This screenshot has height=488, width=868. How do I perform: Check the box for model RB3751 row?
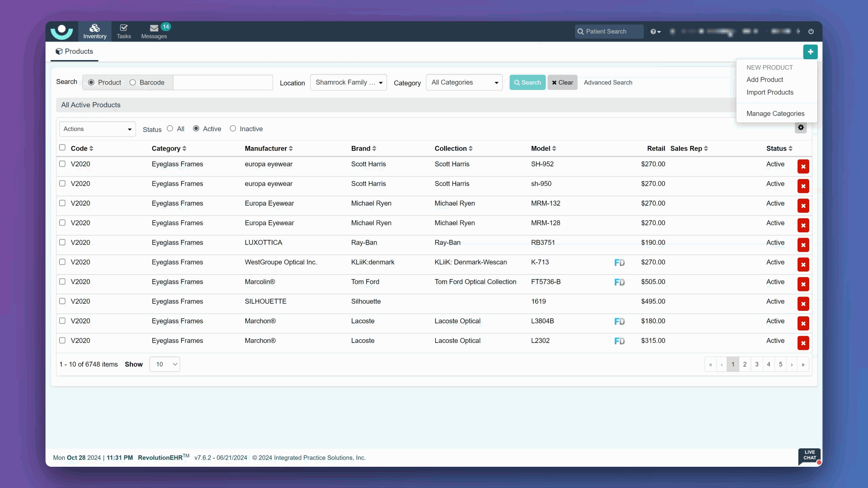click(62, 243)
